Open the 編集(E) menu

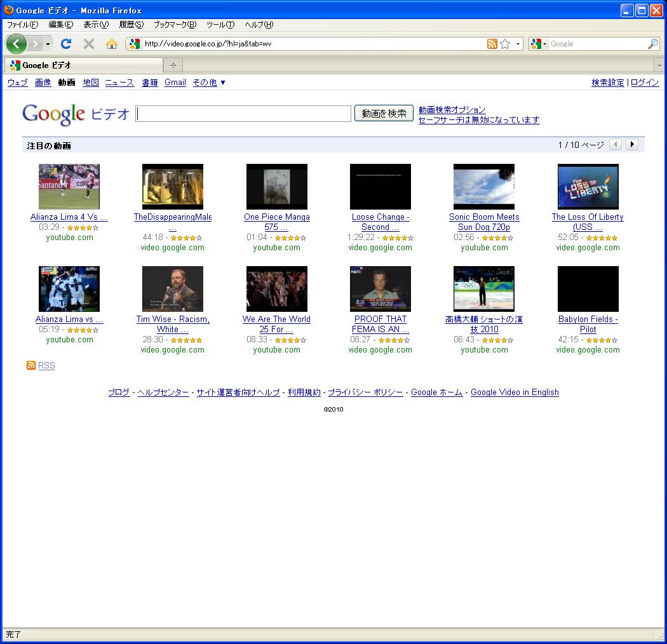[x=61, y=25]
